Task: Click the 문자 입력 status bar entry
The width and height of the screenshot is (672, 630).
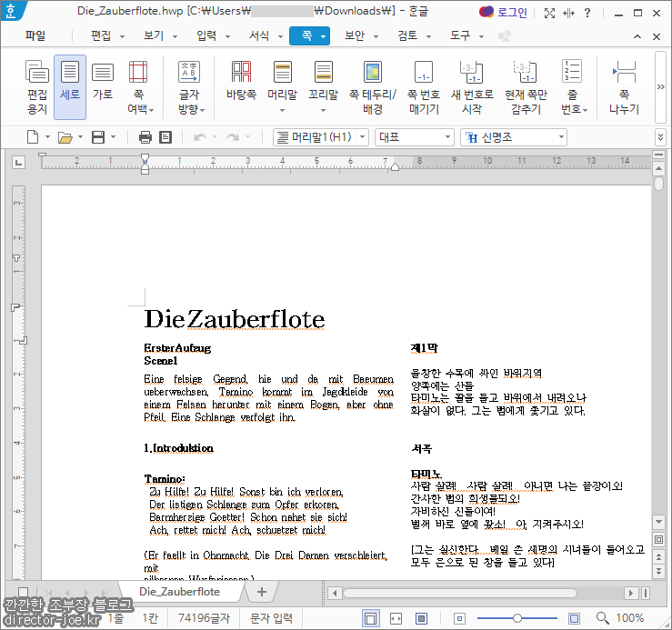Action: (271, 618)
